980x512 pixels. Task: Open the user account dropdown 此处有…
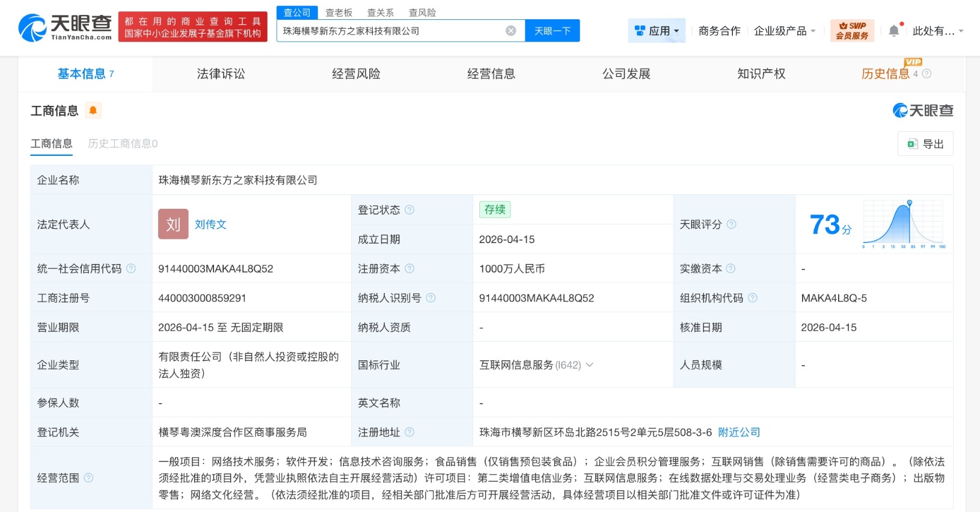(937, 31)
